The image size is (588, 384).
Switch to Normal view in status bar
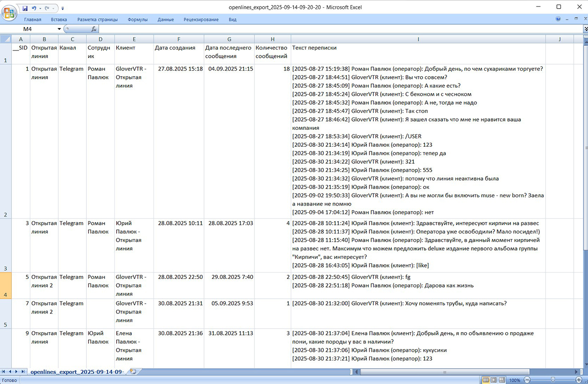486,380
